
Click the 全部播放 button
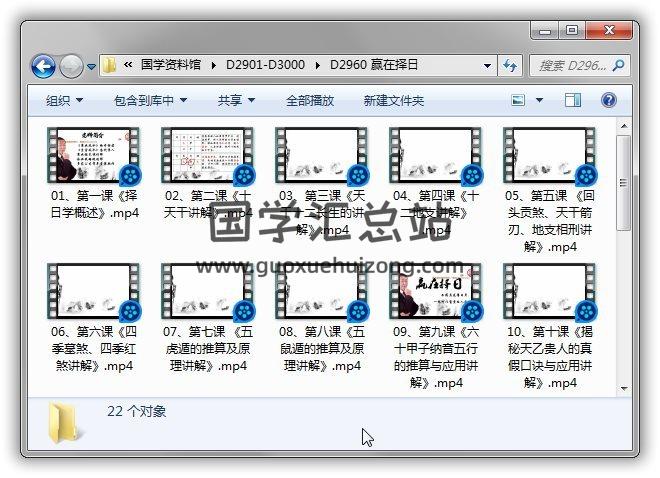[310, 101]
